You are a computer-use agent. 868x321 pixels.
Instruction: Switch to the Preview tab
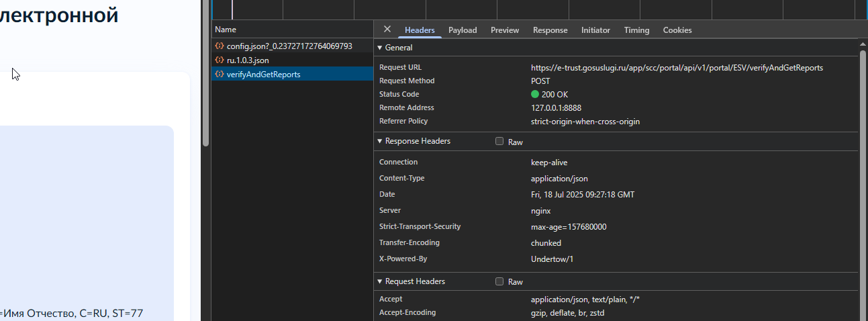coord(505,30)
